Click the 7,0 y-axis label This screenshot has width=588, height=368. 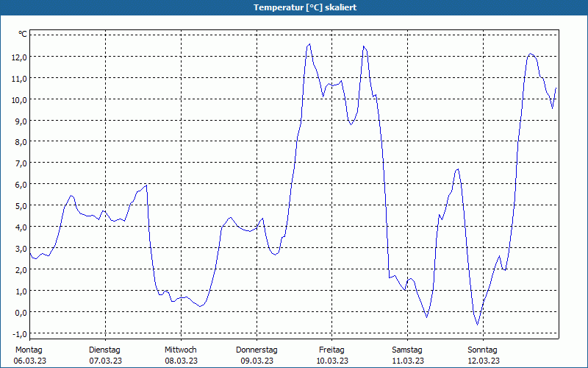21,163
